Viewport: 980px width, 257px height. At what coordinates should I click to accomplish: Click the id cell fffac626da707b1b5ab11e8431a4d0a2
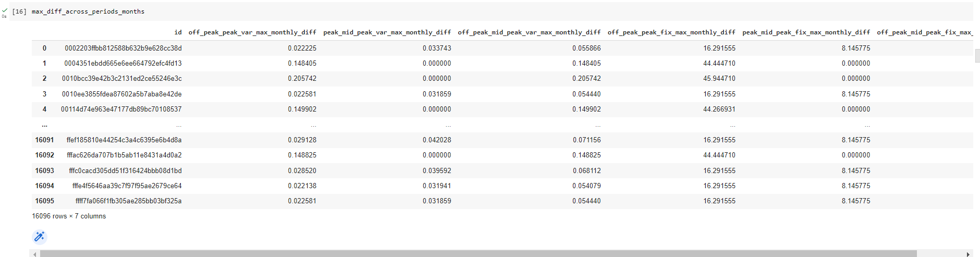pyautogui.click(x=124, y=155)
